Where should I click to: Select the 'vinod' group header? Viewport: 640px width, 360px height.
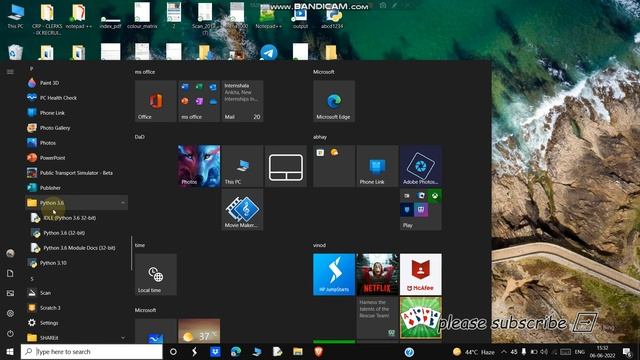pyautogui.click(x=319, y=245)
